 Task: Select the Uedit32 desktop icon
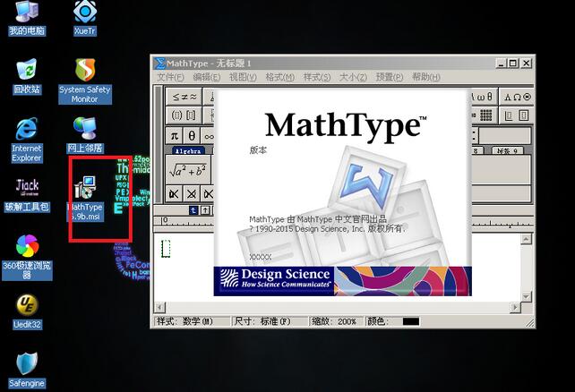[x=27, y=311]
